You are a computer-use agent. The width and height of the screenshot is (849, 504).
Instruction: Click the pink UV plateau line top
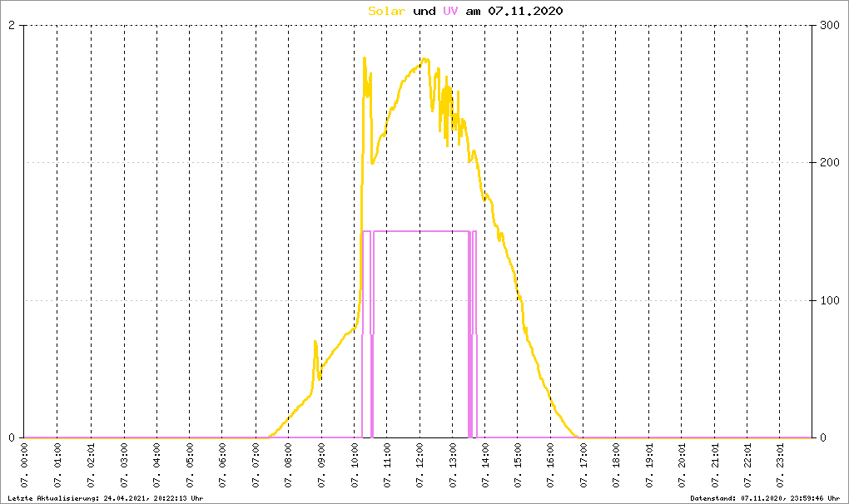point(420,231)
